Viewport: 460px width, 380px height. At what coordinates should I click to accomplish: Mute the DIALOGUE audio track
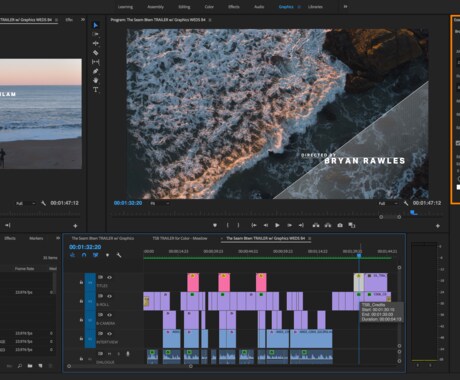109,354
